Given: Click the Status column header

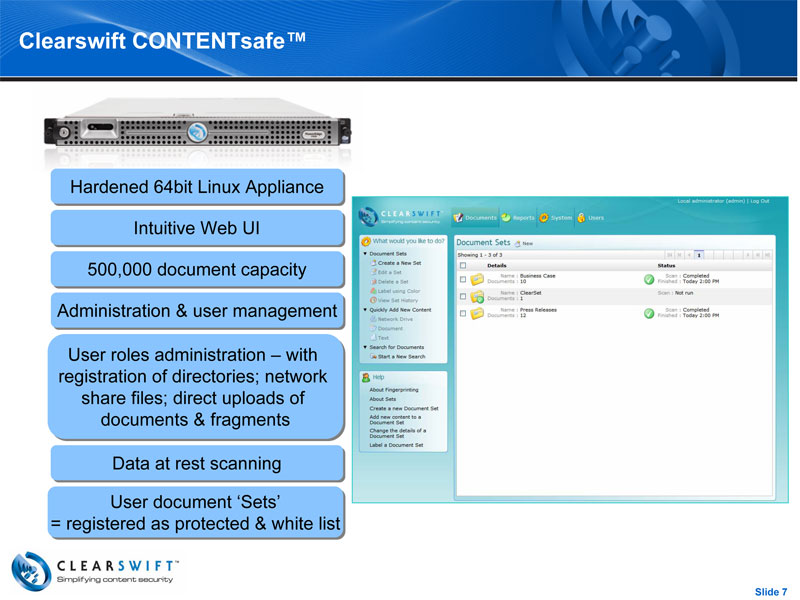Looking at the screenshot, I should (666, 265).
